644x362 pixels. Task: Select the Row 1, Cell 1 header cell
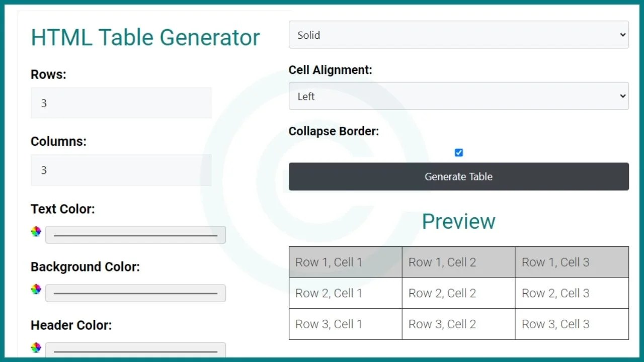point(345,261)
